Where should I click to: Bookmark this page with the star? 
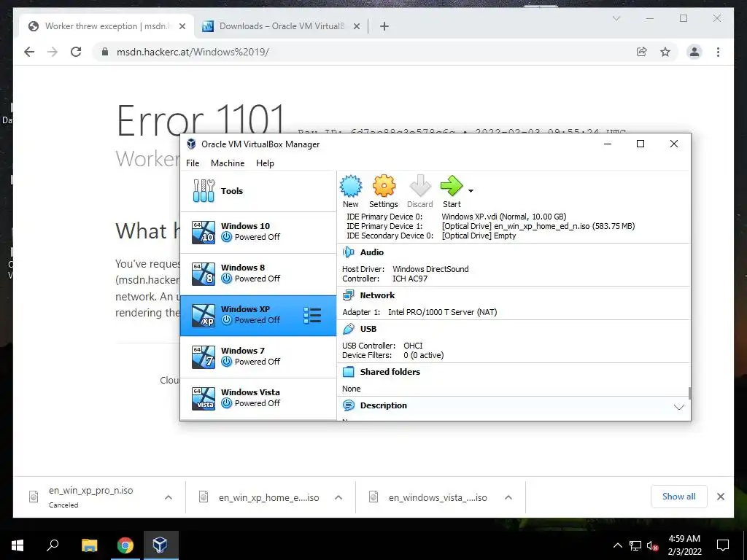(x=665, y=52)
